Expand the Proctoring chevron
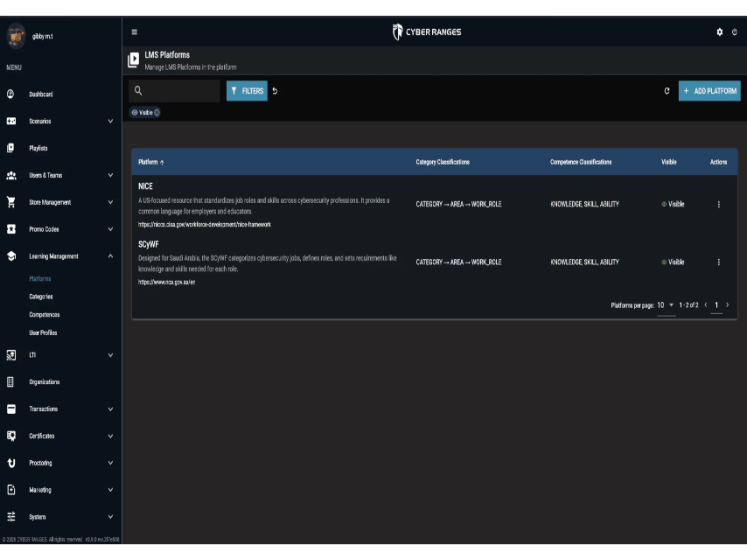The height and width of the screenshot is (560, 747). [x=110, y=463]
